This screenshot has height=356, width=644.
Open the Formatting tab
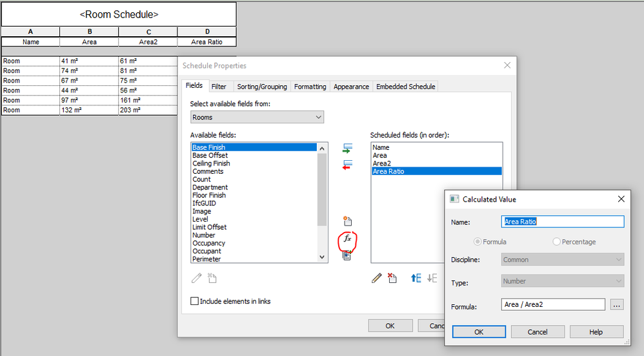click(x=310, y=87)
